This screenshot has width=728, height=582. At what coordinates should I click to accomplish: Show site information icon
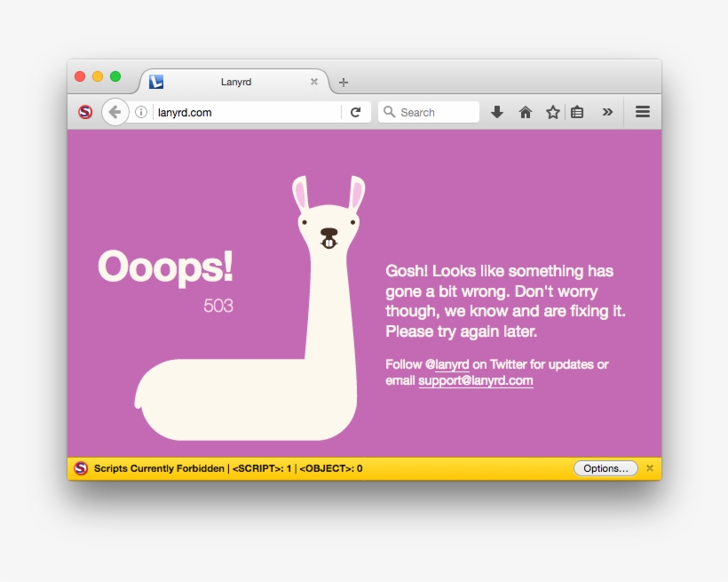[x=141, y=112]
